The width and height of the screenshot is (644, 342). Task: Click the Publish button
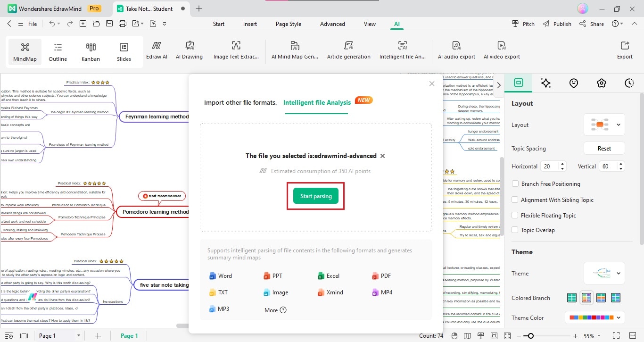coord(557,24)
